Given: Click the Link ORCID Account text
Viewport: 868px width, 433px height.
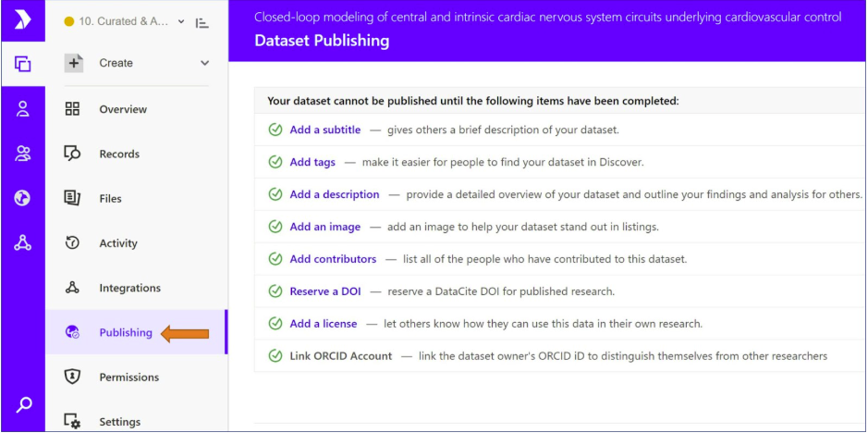Looking at the screenshot, I should [x=340, y=356].
